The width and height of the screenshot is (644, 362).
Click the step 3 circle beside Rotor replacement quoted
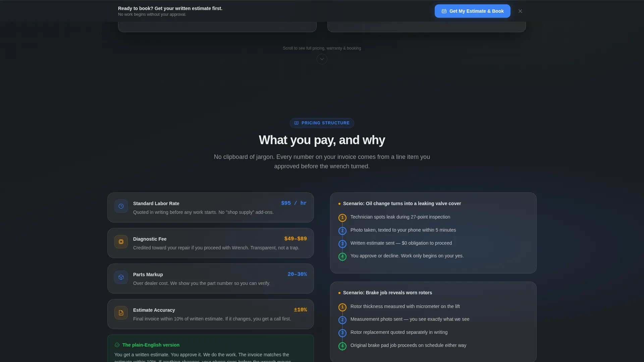click(x=342, y=333)
